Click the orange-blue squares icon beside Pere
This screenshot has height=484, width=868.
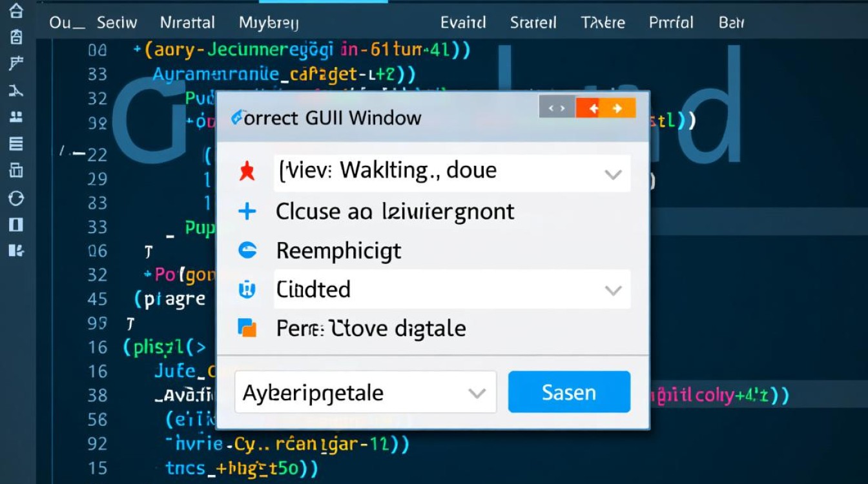pos(247,328)
